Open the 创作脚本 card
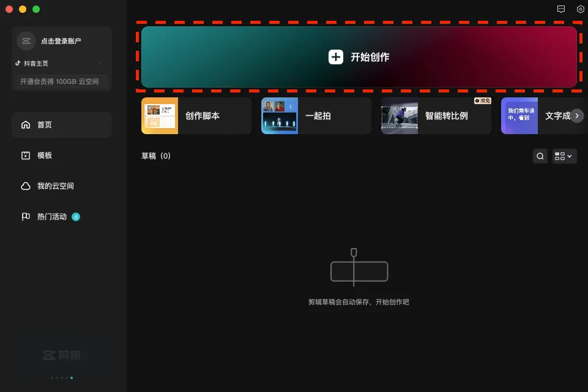This screenshot has height=392, width=588. coord(196,116)
